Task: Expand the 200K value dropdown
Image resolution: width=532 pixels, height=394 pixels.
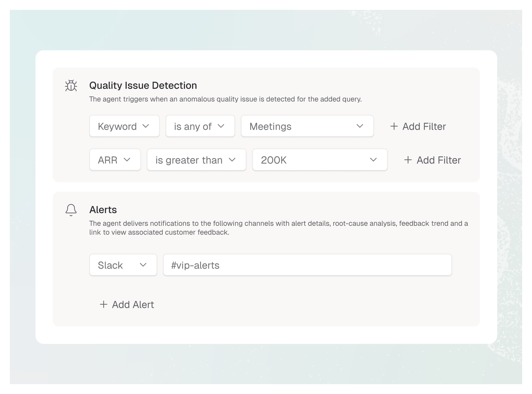Action: 319,160
